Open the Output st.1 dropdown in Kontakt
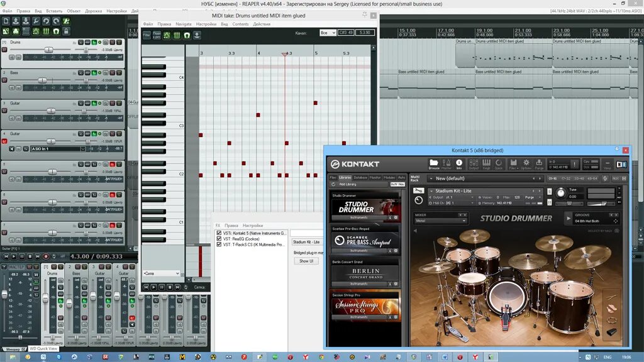The height and width of the screenshot is (362, 644). pyautogui.click(x=452, y=197)
